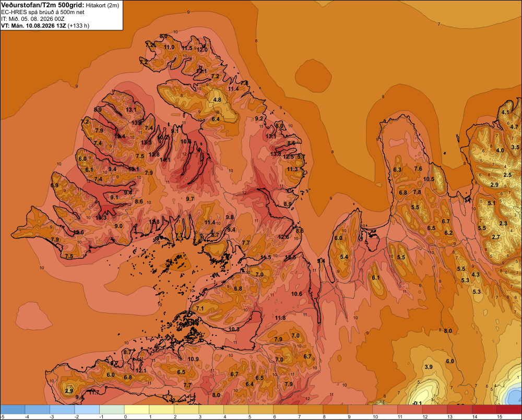
Task: Click the '4.1' temperature value
Action: click(x=505, y=112)
